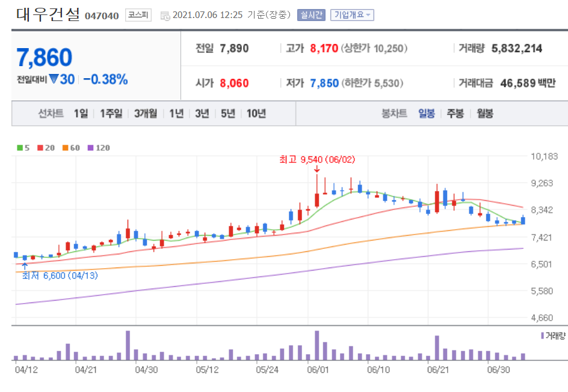This screenshot has height=392, width=568.
Task: Click the high price 8,170
Action: 324,48
